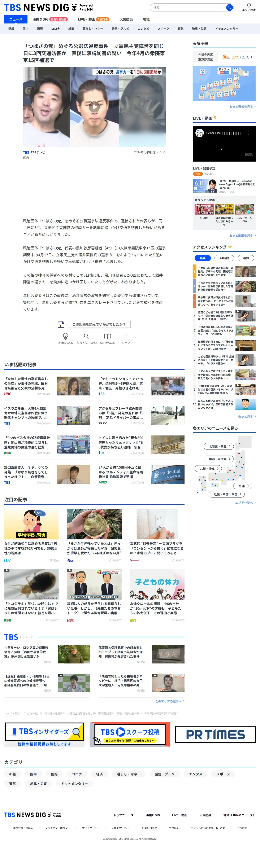Click the シェア share icon
The height and width of the screenshot is (868, 260).
point(126,338)
